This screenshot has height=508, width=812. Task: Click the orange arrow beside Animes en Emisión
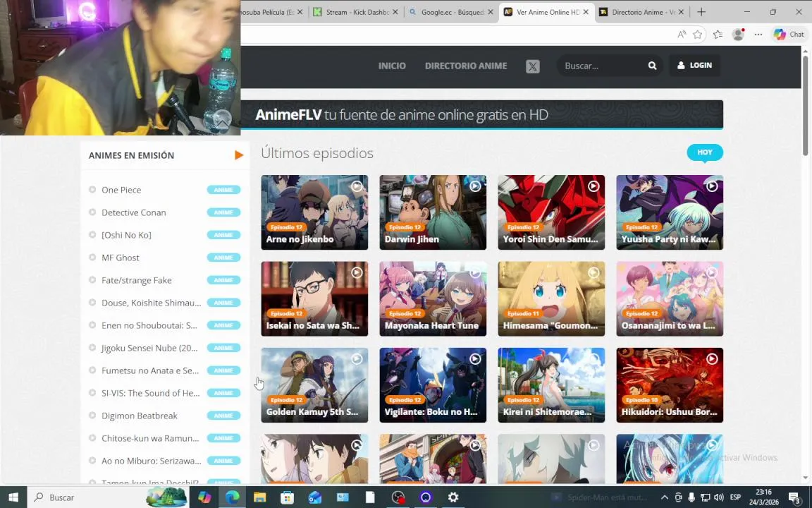click(239, 155)
